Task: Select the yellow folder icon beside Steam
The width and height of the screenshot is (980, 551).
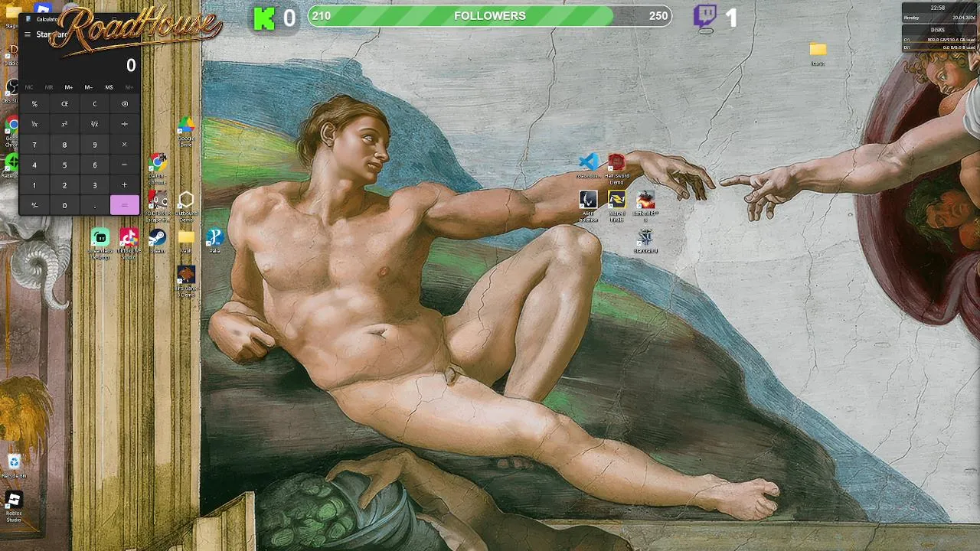Action: pyautogui.click(x=186, y=241)
